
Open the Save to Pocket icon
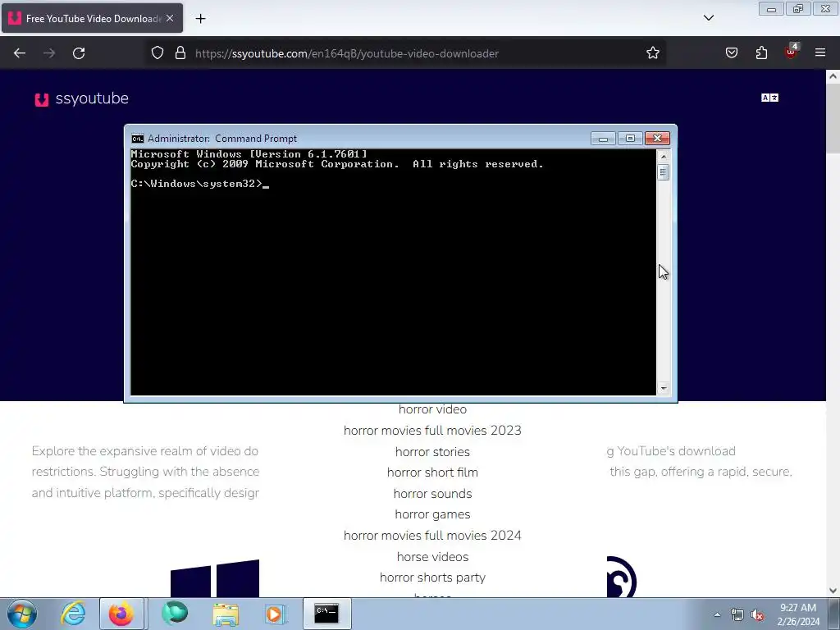731,53
